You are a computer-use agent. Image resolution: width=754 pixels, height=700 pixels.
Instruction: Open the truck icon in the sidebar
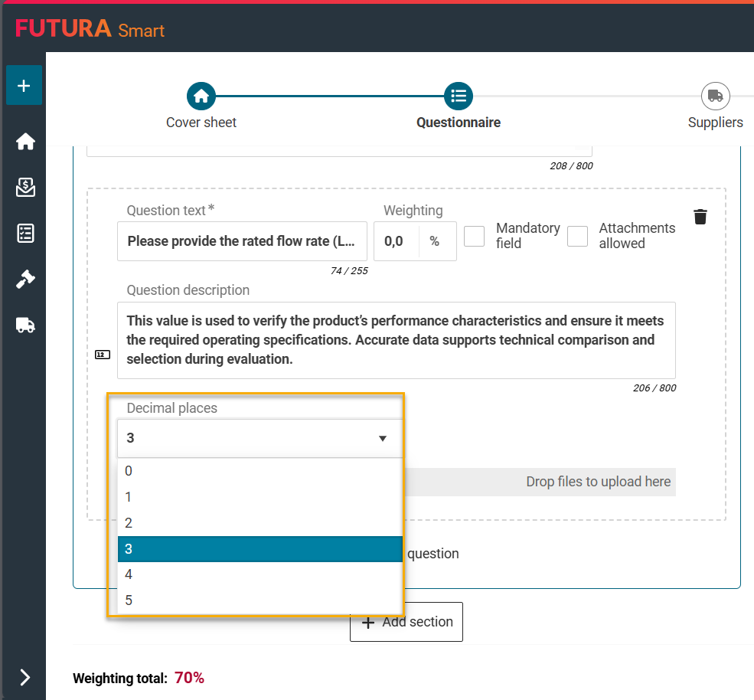[25, 325]
